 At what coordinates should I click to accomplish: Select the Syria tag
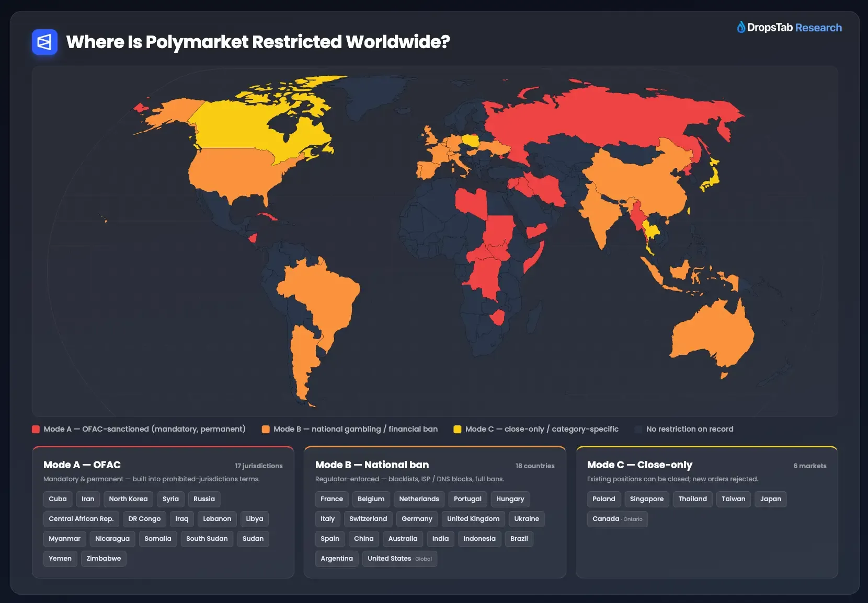click(x=170, y=499)
